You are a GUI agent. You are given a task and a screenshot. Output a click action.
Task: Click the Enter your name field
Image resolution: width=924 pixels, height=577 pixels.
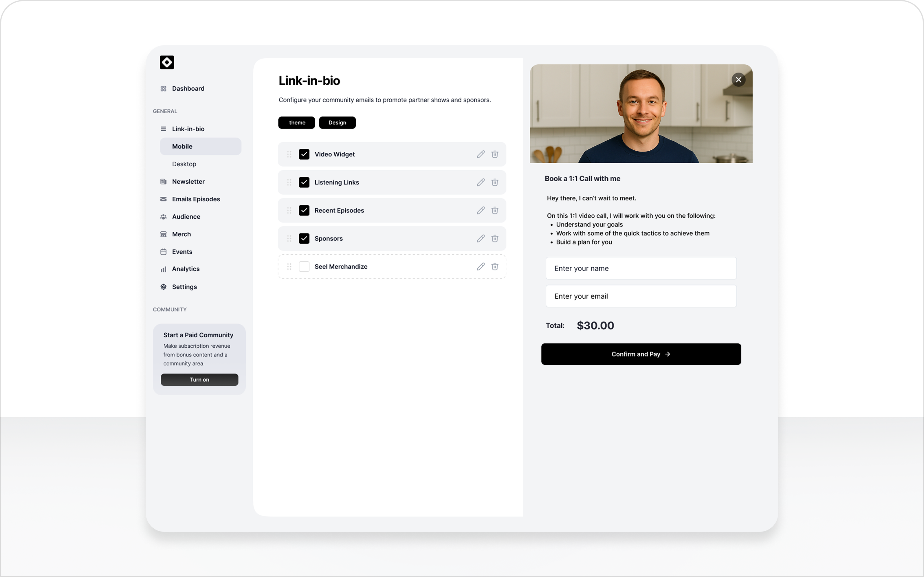click(x=641, y=268)
